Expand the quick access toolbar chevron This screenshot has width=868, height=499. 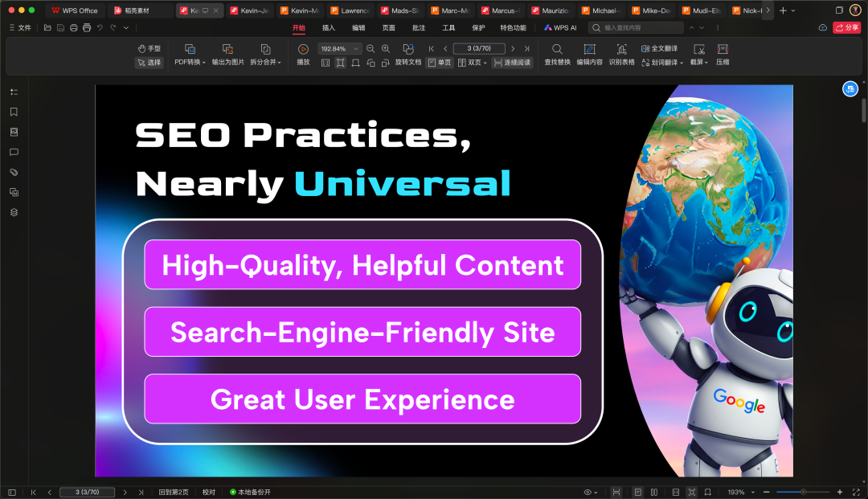click(x=126, y=27)
